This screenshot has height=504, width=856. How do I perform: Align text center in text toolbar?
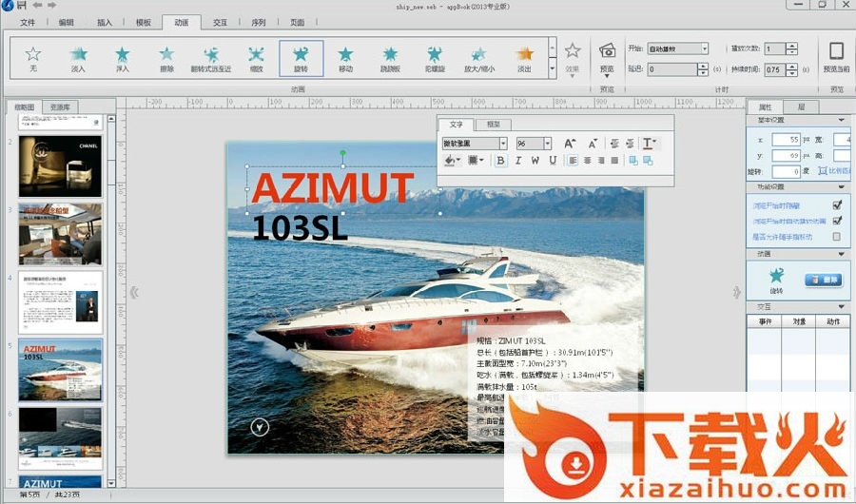coord(588,161)
